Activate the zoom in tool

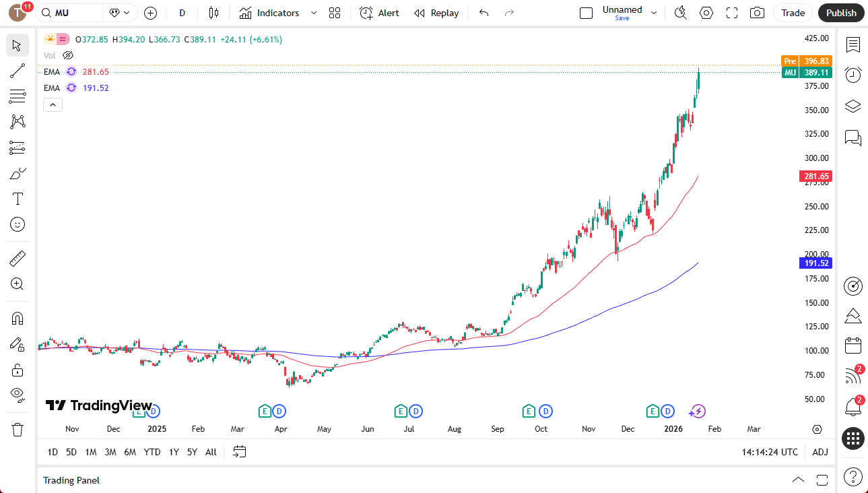[18, 284]
